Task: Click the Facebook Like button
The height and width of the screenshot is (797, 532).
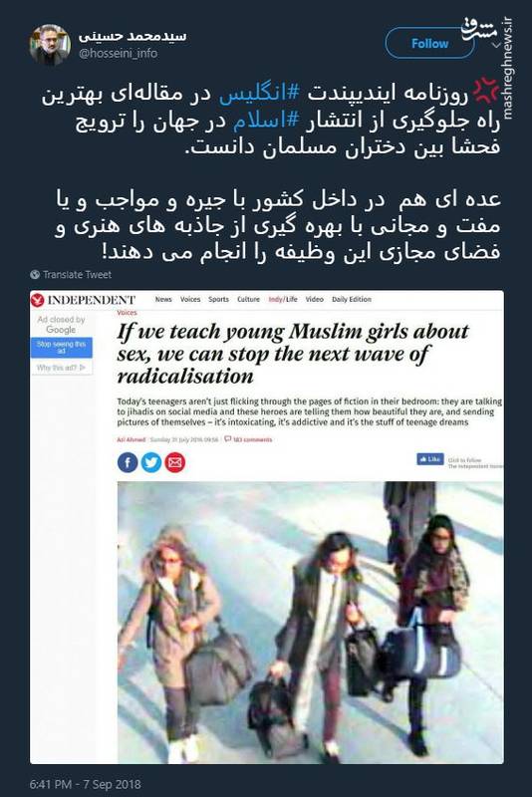Action: 429,459
